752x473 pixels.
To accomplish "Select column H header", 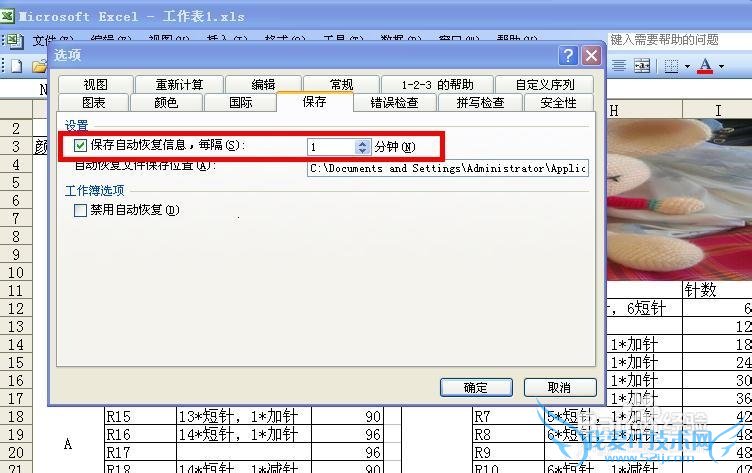I will pyautogui.click(x=644, y=110).
